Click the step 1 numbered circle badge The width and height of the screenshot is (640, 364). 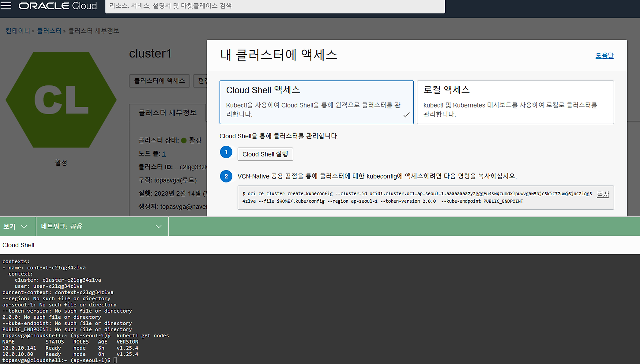coord(226,152)
